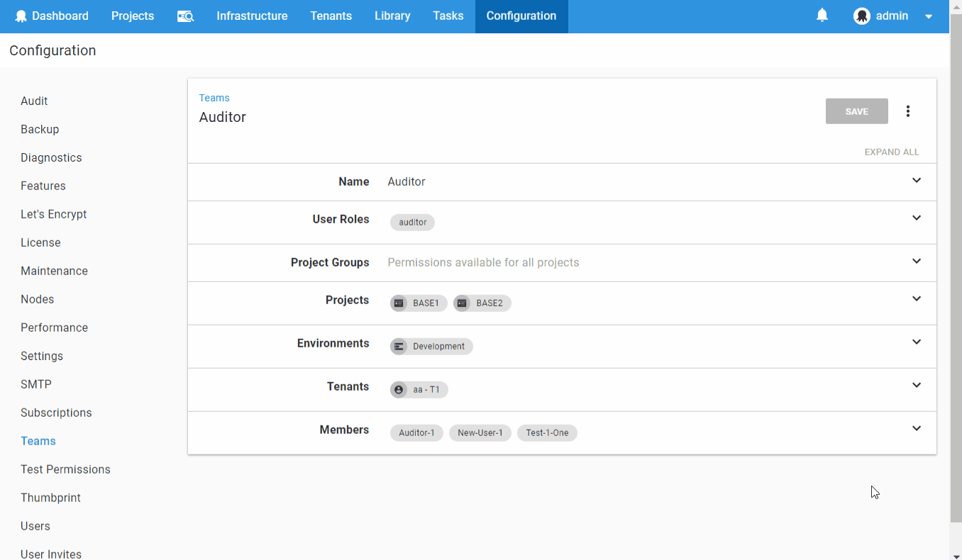Follow the Teams breadcrumb link
This screenshot has width=962, height=560.
[x=214, y=97]
